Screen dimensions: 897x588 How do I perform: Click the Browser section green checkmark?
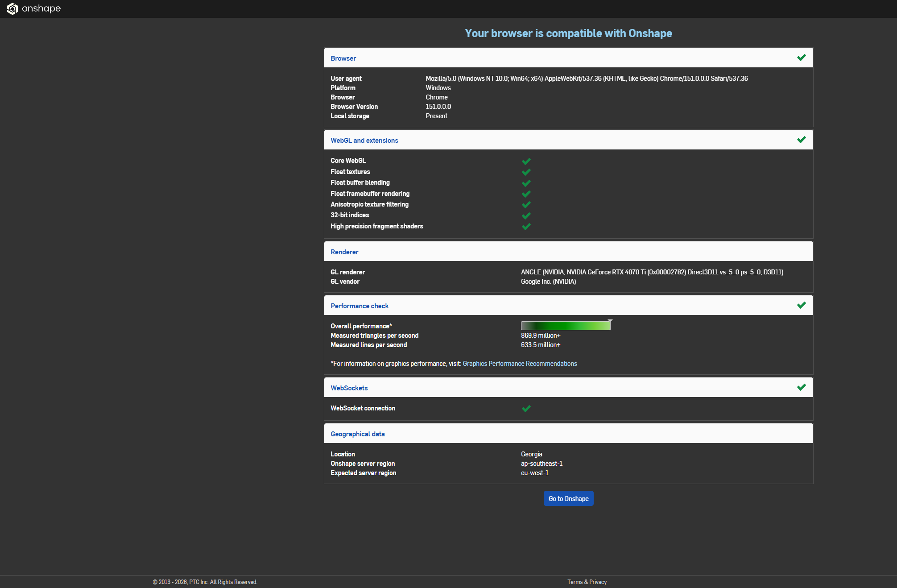801,58
